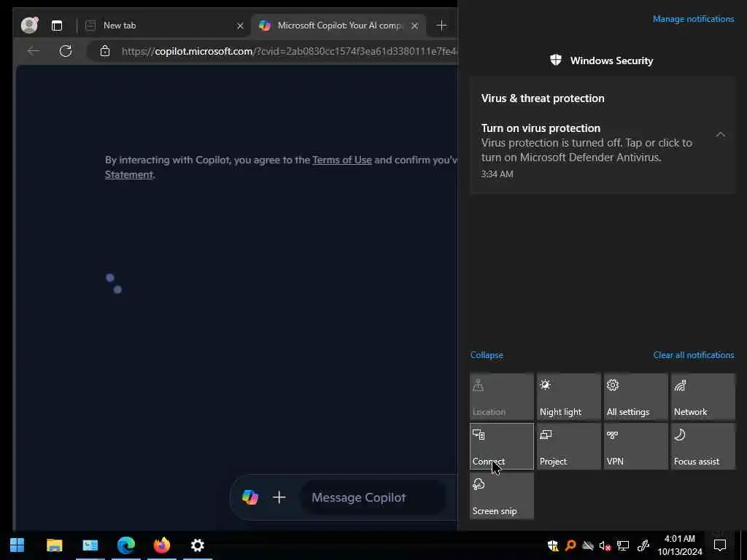Open Firefox from the taskbar
The image size is (747, 560).
coord(161,545)
